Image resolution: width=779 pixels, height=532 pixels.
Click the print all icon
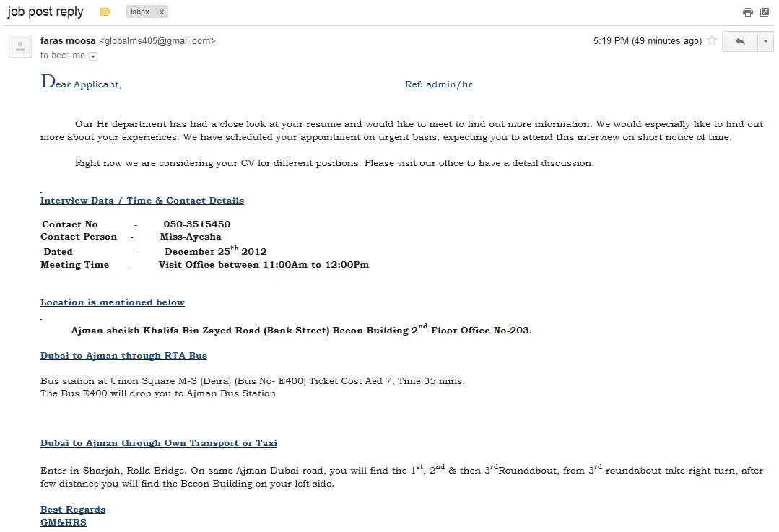coord(747,12)
